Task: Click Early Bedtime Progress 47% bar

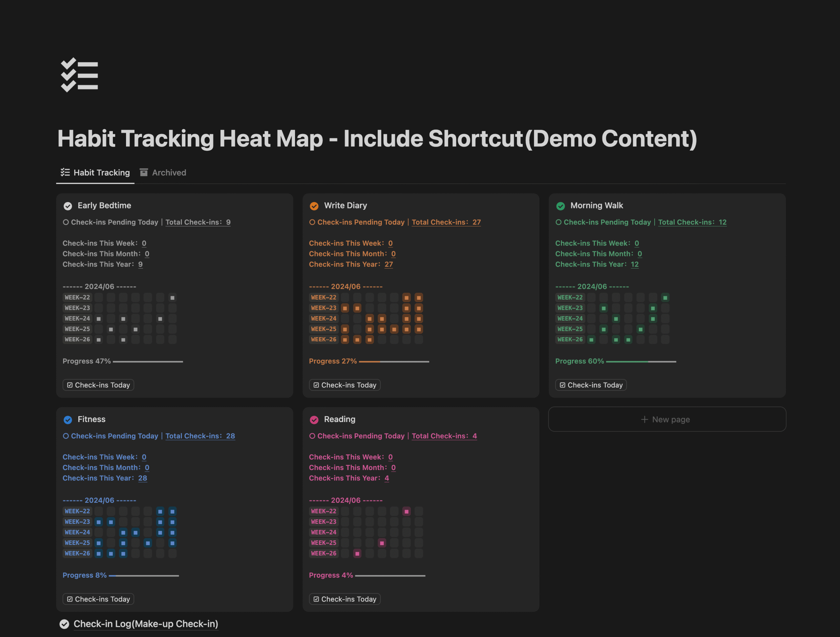Action: pyautogui.click(x=148, y=362)
